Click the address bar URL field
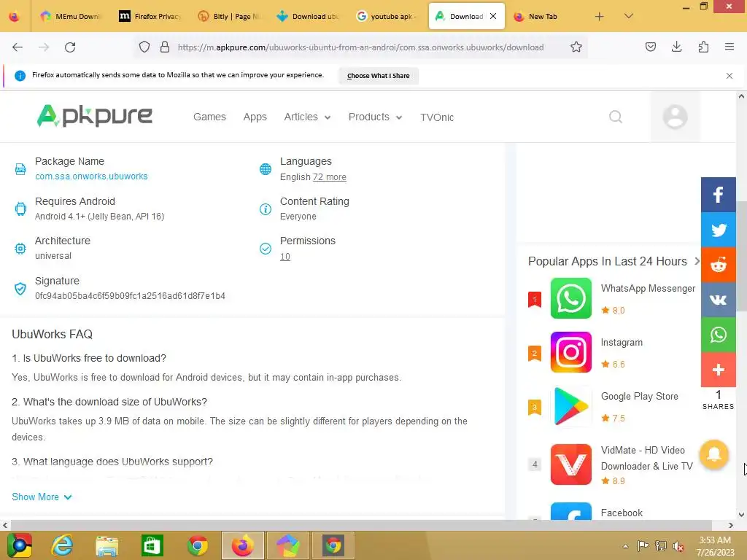 click(x=360, y=47)
